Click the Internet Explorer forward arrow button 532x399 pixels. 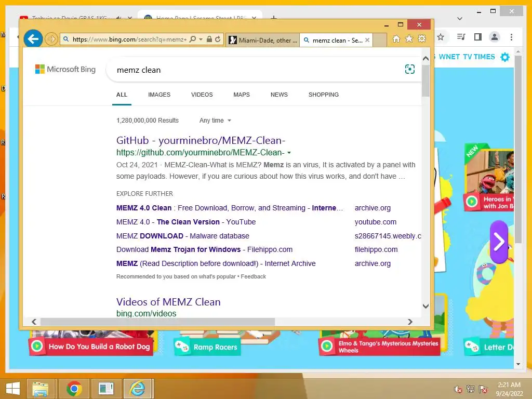[51, 39]
